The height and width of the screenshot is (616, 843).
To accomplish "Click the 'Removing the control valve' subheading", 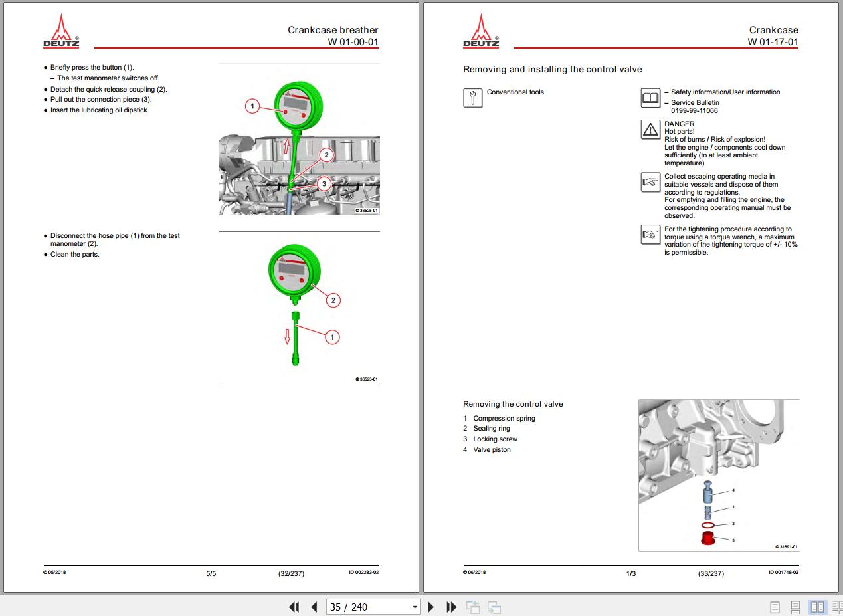I will coord(513,404).
